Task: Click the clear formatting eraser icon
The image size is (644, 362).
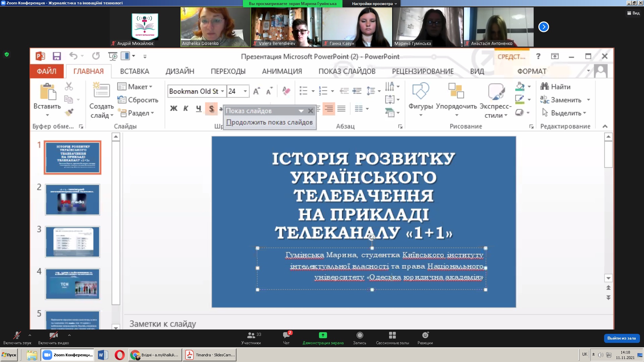Action: (286, 91)
